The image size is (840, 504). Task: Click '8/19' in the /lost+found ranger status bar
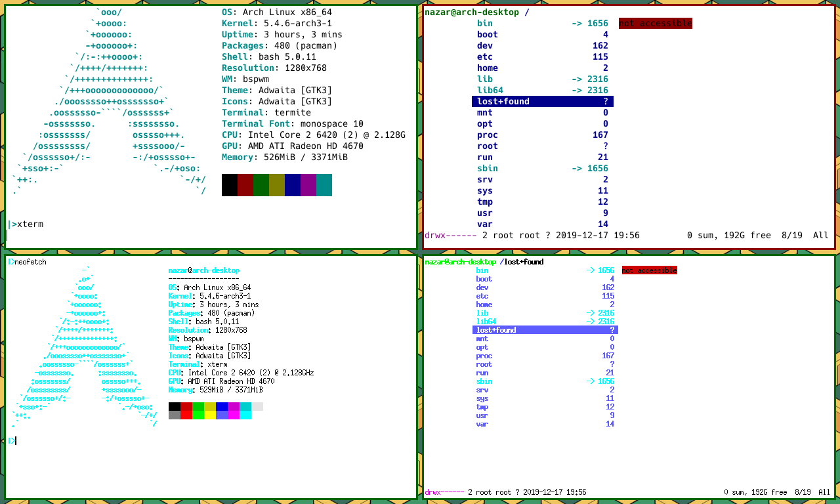[803, 492]
